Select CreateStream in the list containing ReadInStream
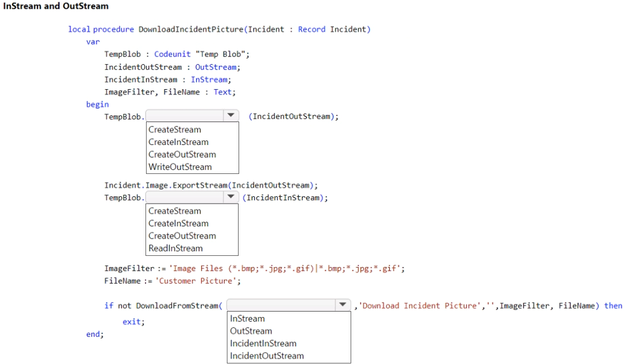The width and height of the screenshot is (626, 364). pos(174,211)
